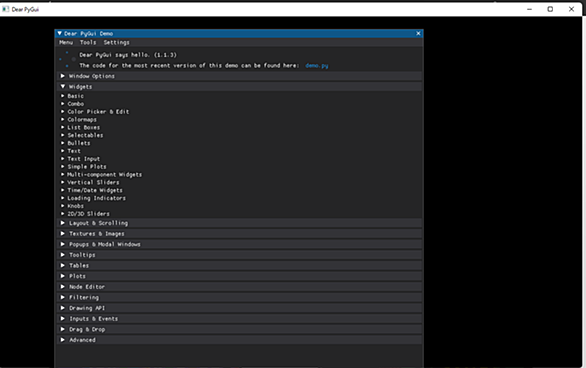Expand the Vertical Sliders node
The height and width of the screenshot is (368, 586).
[x=90, y=182]
